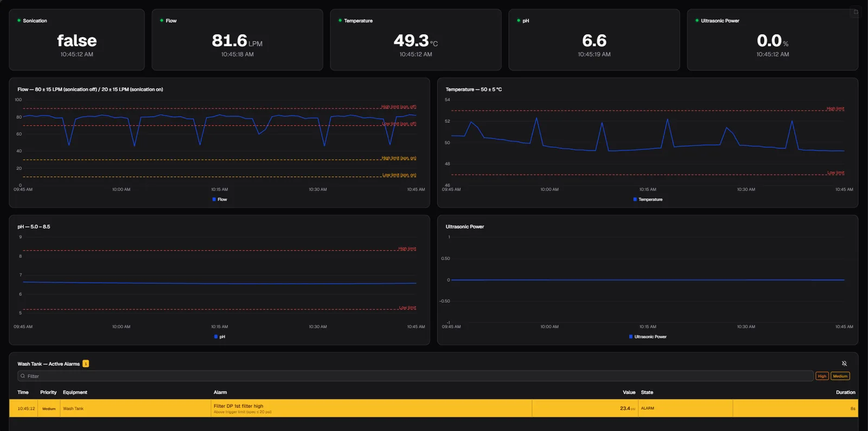Image resolution: width=868 pixels, height=431 pixels.
Task: Click the 'Low limit (son. on)' label on flow chart
Action: tap(399, 175)
